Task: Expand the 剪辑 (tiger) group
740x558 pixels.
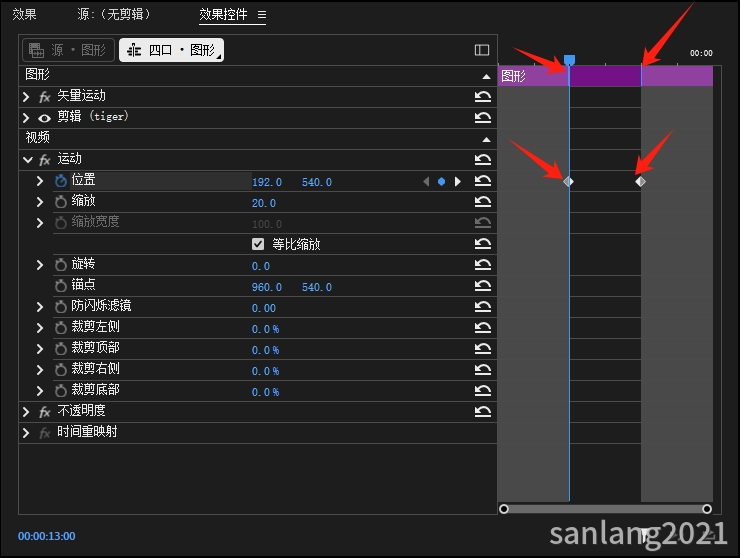Action: (26, 118)
